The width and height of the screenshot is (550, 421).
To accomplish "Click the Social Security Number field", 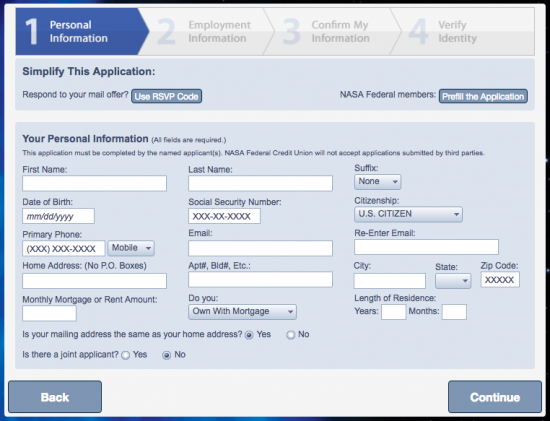I will [224, 216].
